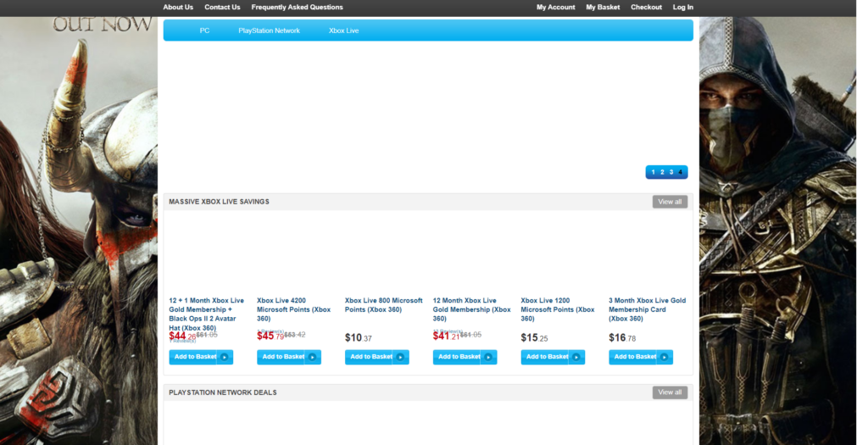Open Xbox Live 1200 Microsoft Points product

pos(558,309)
